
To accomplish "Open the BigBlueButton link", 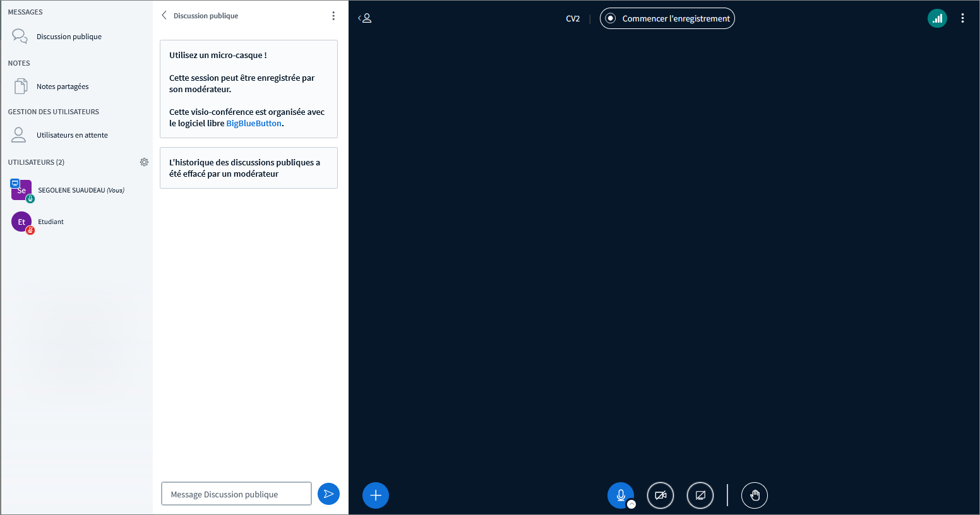I will tap(254, 124).
